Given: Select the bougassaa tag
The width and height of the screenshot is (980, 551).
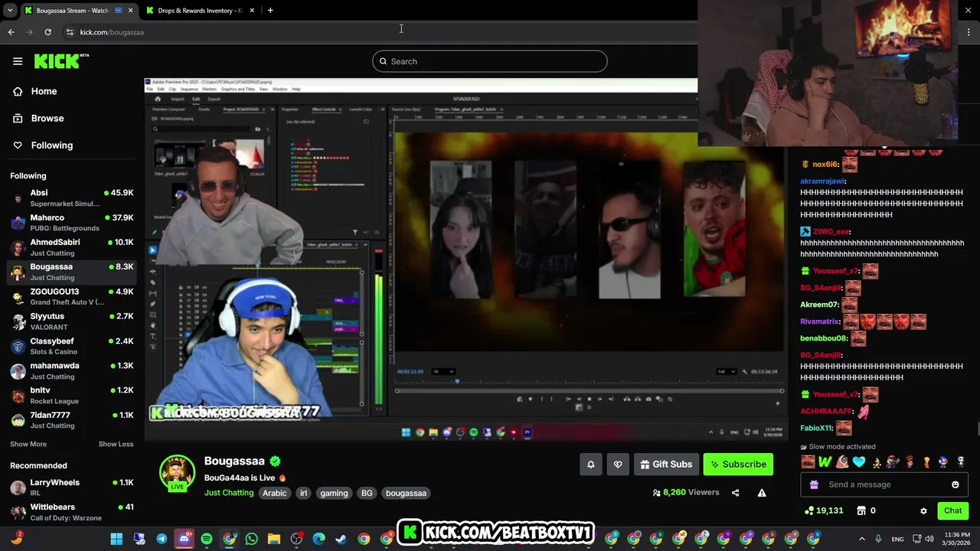Looking at the screenshot, I should tap(406, 493).
